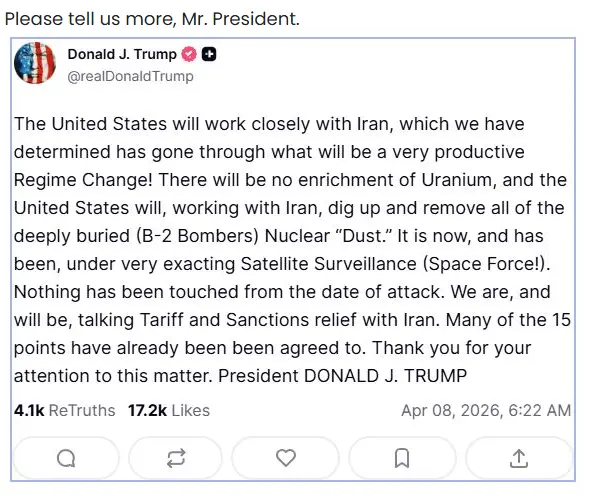603x495 pixels.
Task: Like the post with the heart icon
Action: tap(287, 458)
